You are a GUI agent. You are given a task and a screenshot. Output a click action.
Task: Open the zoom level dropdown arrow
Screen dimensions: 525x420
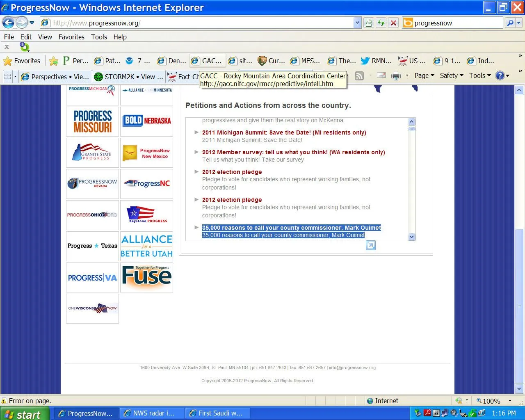click(510, 401)
